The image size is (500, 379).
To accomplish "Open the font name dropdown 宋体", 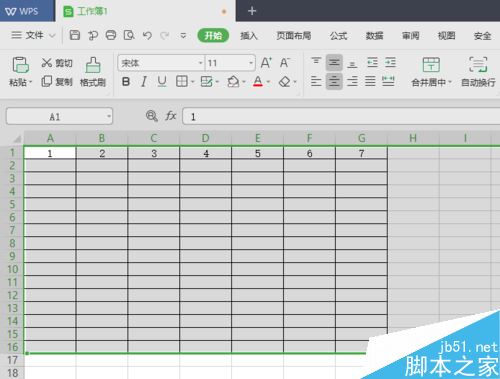I will tap(200, 63).
